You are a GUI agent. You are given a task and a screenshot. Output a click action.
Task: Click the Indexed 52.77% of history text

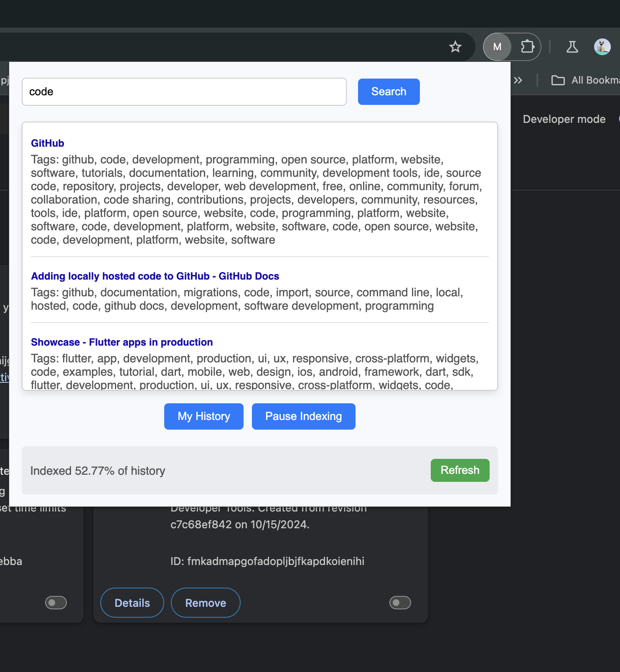98,471
